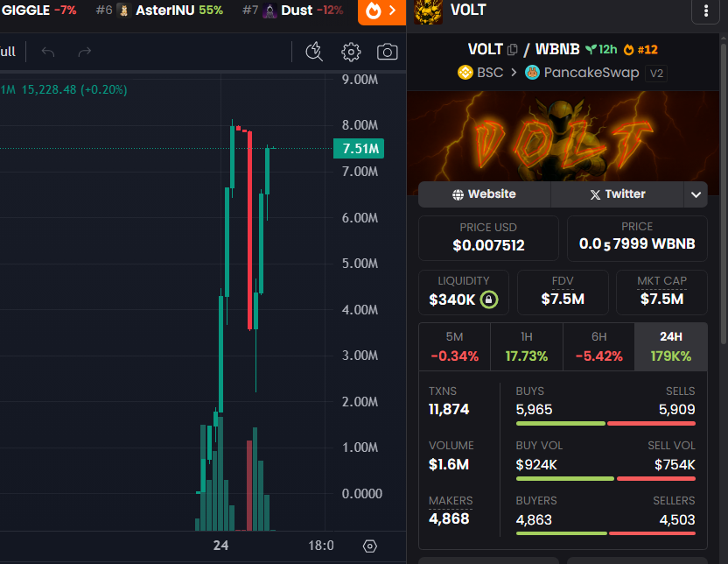Click the 12h pair age sprout icon
This screenshot has width=728, height=564.
tap(591, 49)
